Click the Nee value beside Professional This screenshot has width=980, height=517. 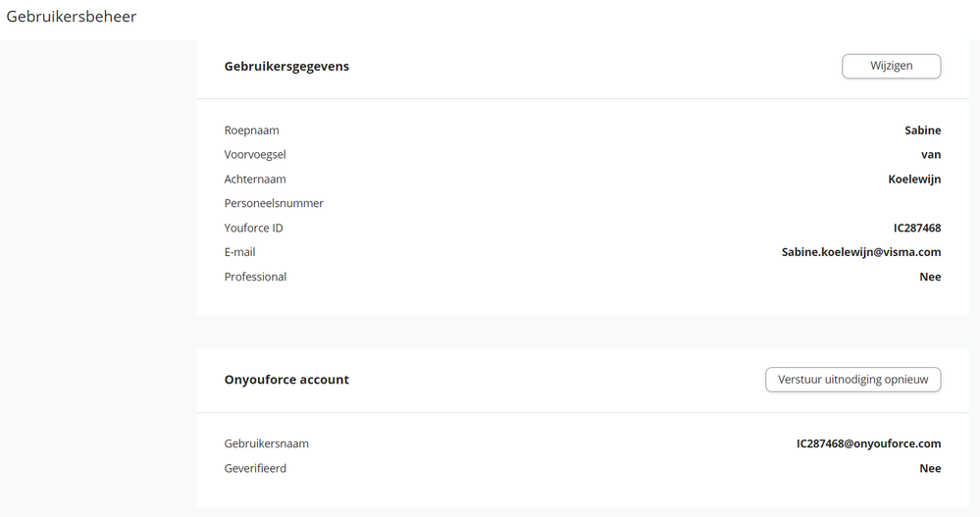pyautogui.click(x=930, y=277)
